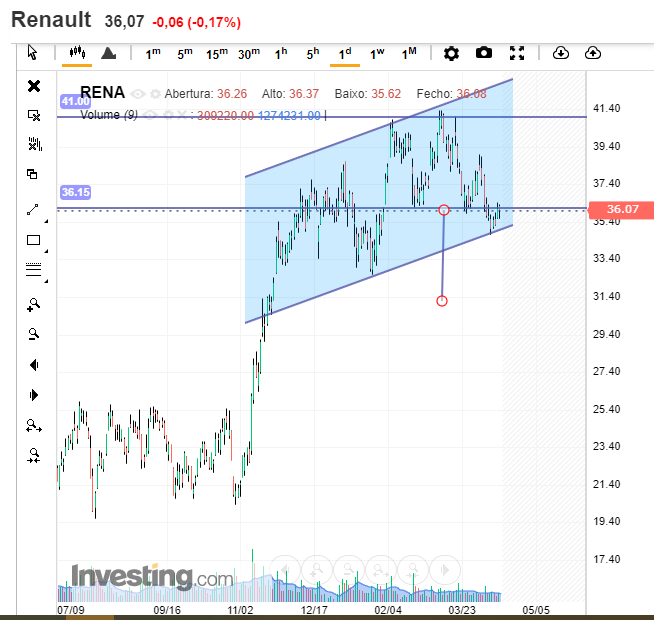Image resolution: width=654 pixels, height=620 pixels.
Task: Expand horizontal lines tool options arrow
Action: click(46, 282)
